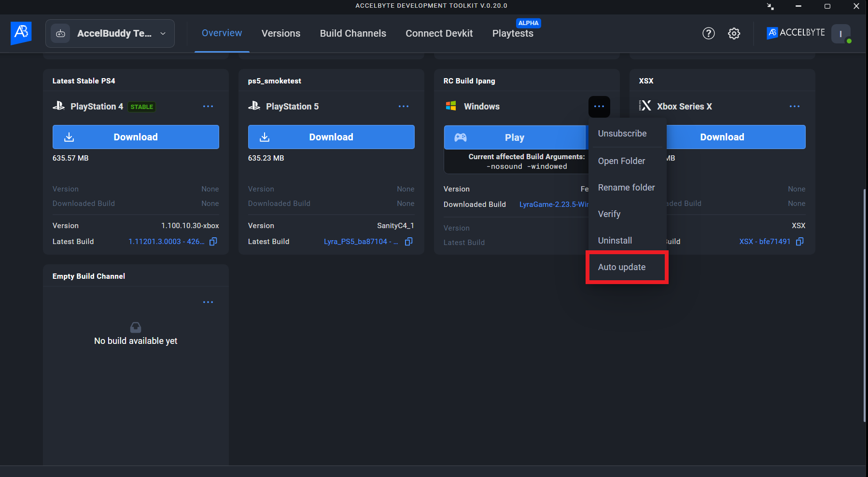
Task: Click the No build available yet message
Action: (136, 341)
